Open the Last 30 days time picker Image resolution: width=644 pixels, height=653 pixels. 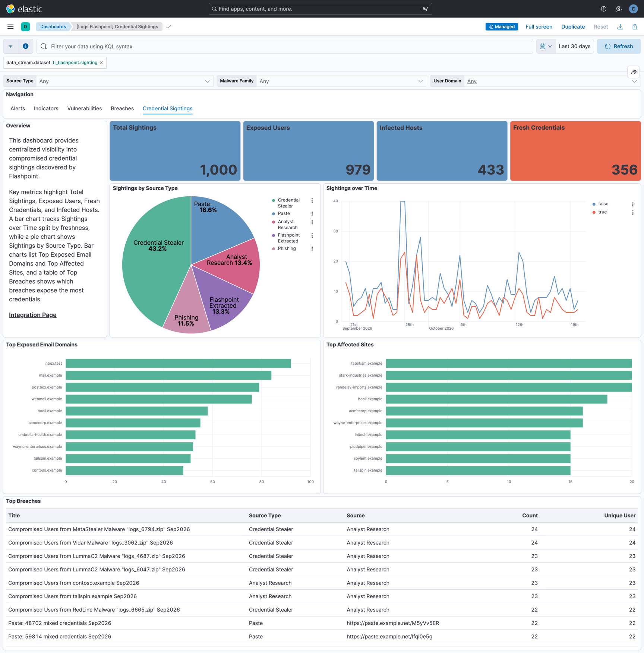(x=574, y=46)
